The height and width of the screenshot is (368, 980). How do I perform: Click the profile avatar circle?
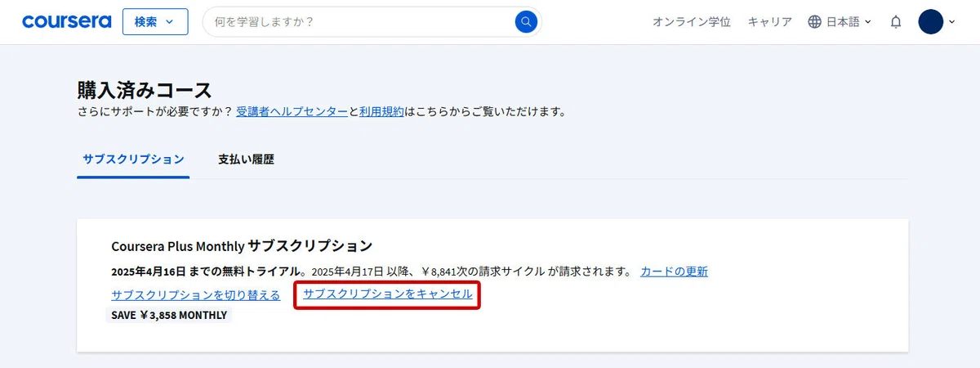coord(931,22)
